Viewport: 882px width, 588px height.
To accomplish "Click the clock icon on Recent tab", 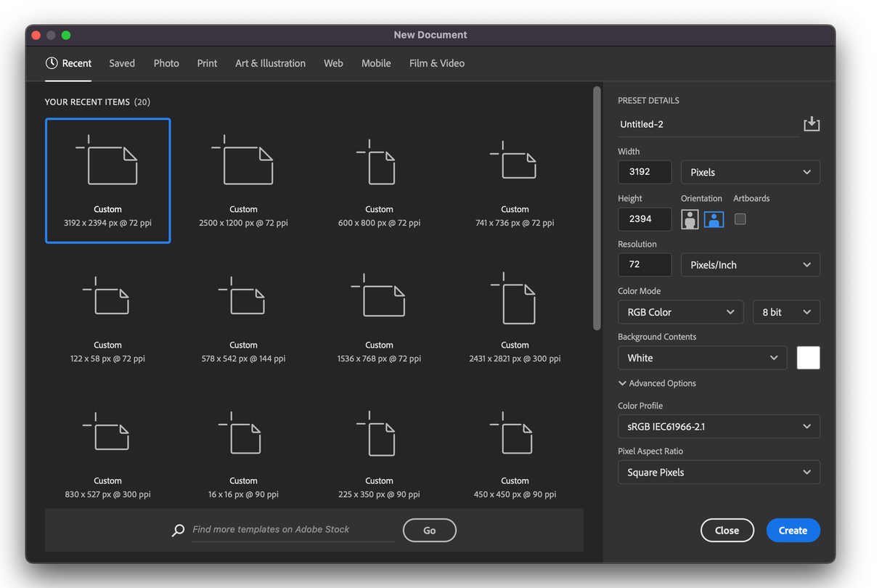I will click(52, 63).
